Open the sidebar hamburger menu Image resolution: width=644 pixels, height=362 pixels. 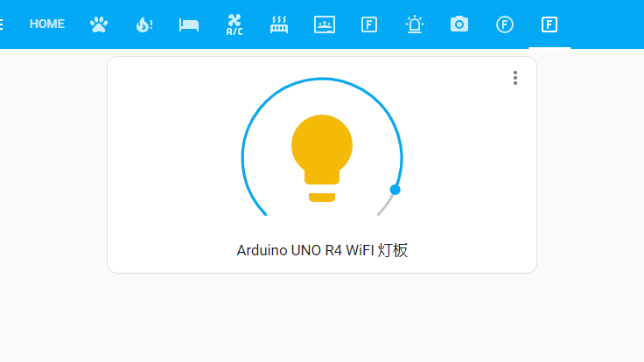(1, 24)
